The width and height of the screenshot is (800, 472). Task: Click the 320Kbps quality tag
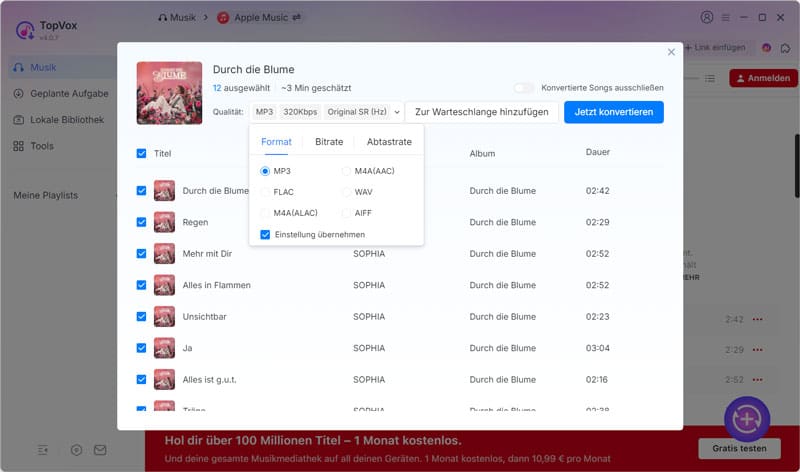point(300,112)
